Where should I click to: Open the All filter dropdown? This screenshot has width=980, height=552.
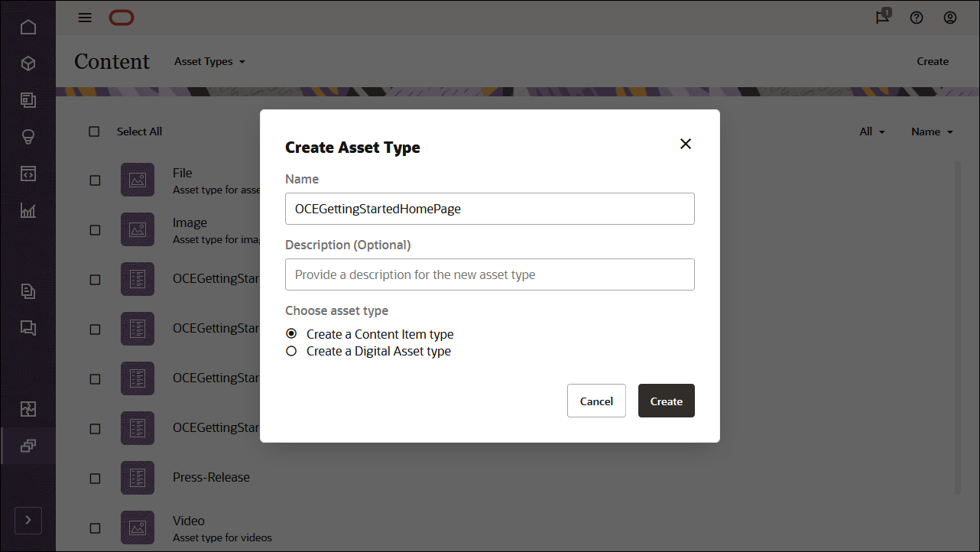click(872, 131)
